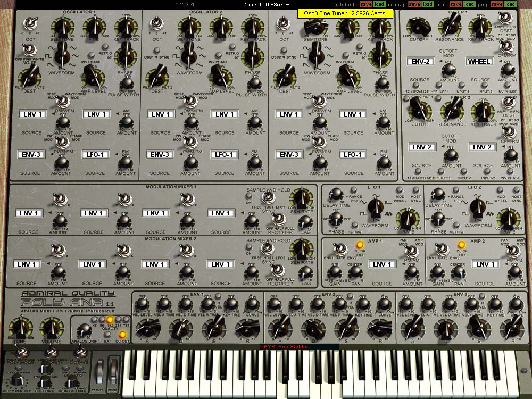This screenshot has width=532, height=399.
Task: Click the ANALOG DRIFT knob
Action: [84, 330]
